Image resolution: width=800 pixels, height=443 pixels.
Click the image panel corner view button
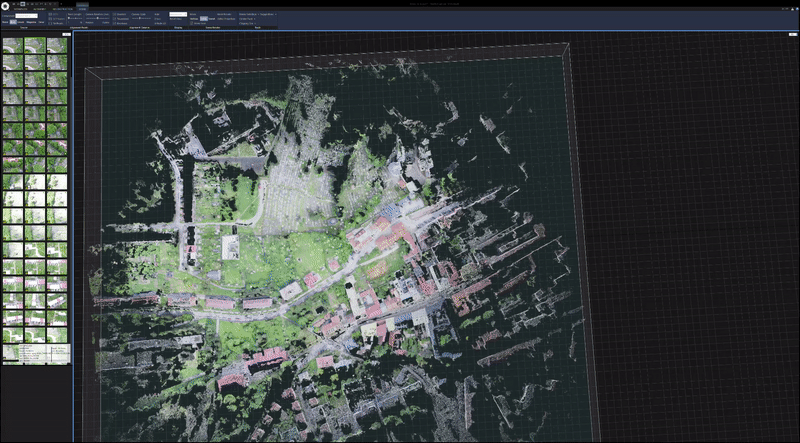66,35
